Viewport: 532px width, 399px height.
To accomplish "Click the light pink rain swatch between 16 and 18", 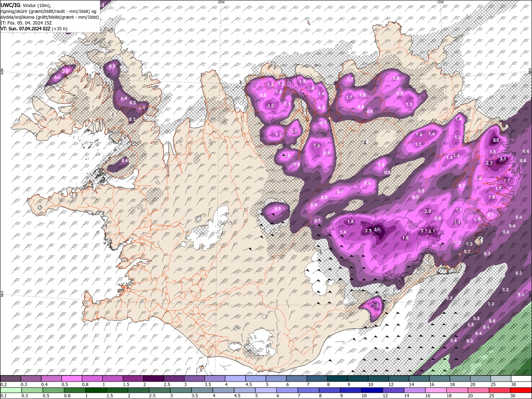I will [436, 390].
